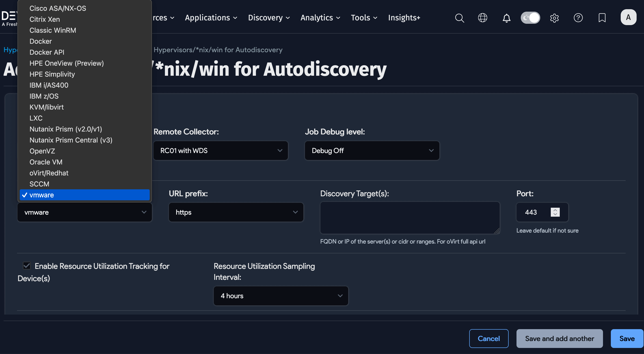Expand Job Debug level dropdown
The width and height of the screenshot is (644, 354).
click(372, 151)
